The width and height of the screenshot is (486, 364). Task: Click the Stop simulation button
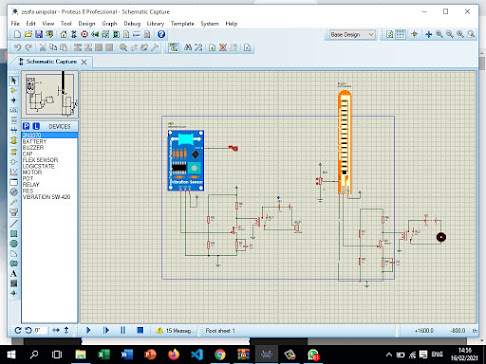(140, 330)
